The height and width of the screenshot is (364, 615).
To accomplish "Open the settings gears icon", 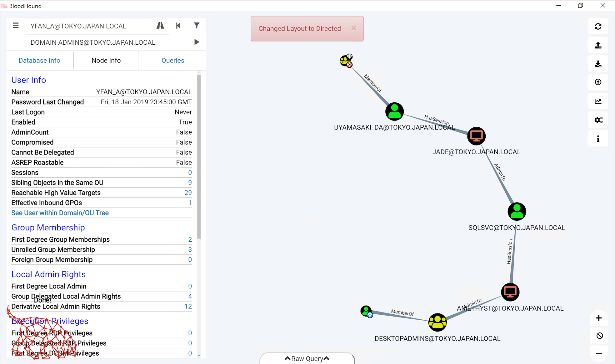I will pos(598,120).
